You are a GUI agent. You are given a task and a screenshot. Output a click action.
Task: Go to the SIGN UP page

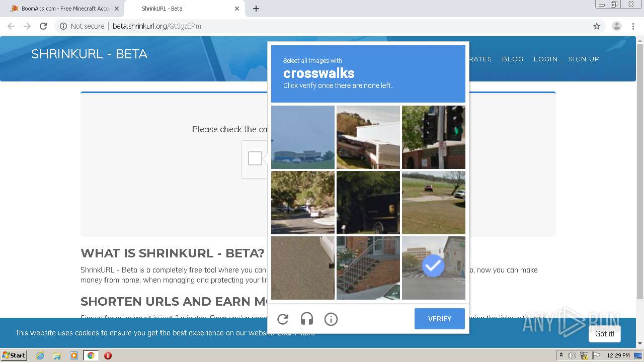point(584,59)
